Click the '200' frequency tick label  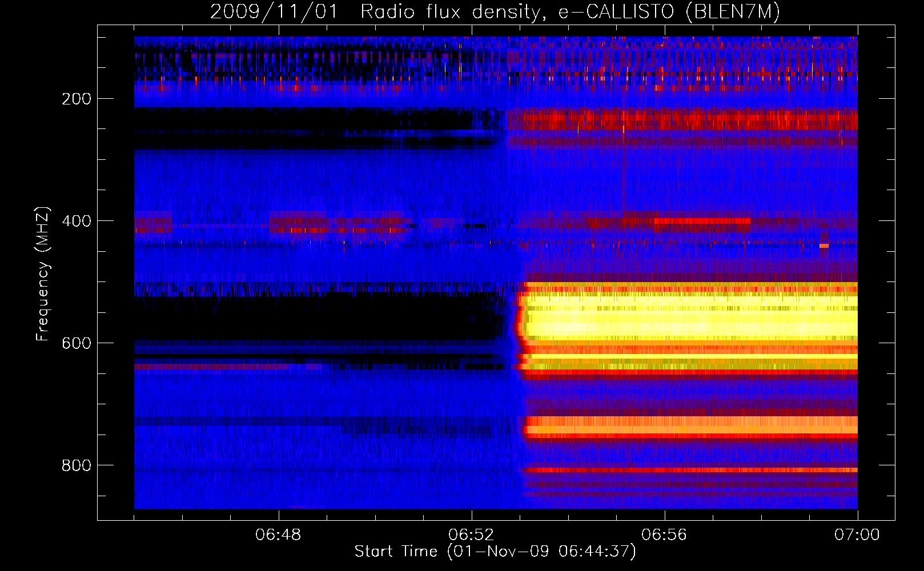click(x=77, y=99)
